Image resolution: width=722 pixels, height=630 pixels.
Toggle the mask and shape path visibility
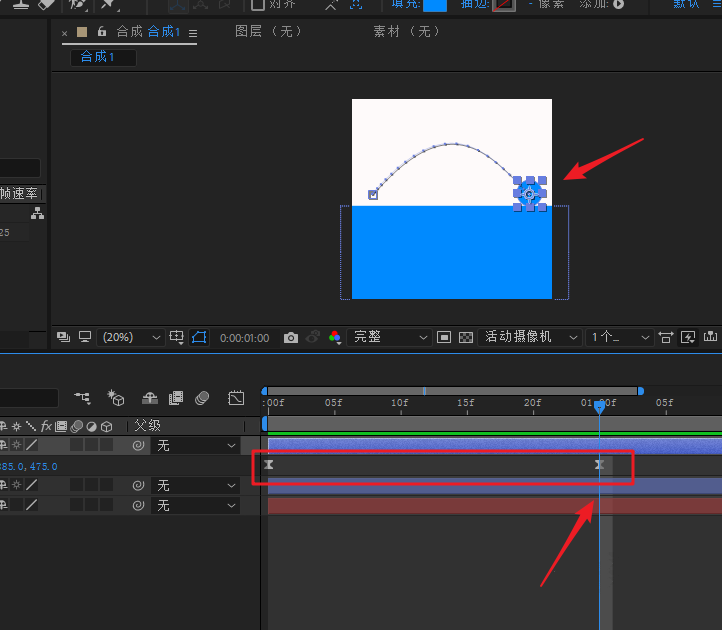199,338
